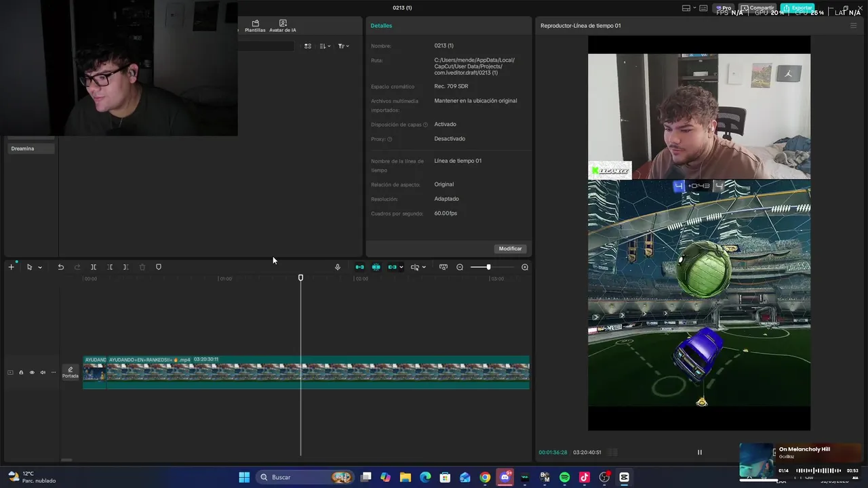The image size is (868, 488).
Task: Mute the main video track audio
Action: pyautogui.click(x=43, y=372)
